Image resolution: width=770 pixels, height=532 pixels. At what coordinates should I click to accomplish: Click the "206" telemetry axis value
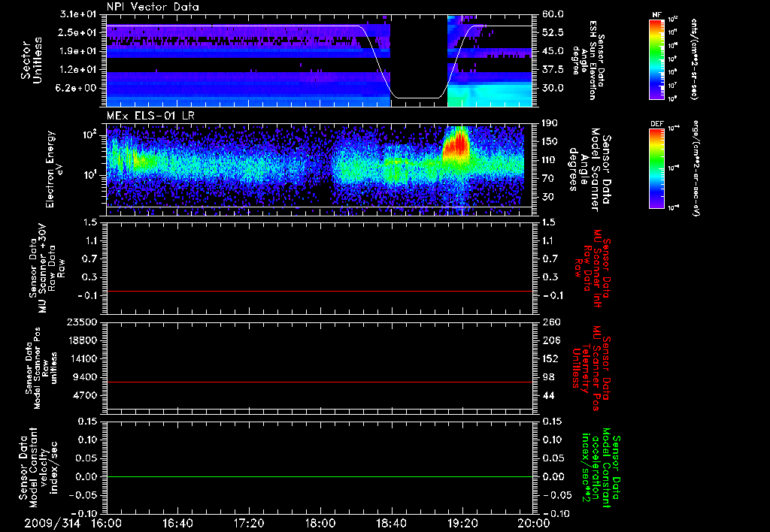(x=550, y=340)
